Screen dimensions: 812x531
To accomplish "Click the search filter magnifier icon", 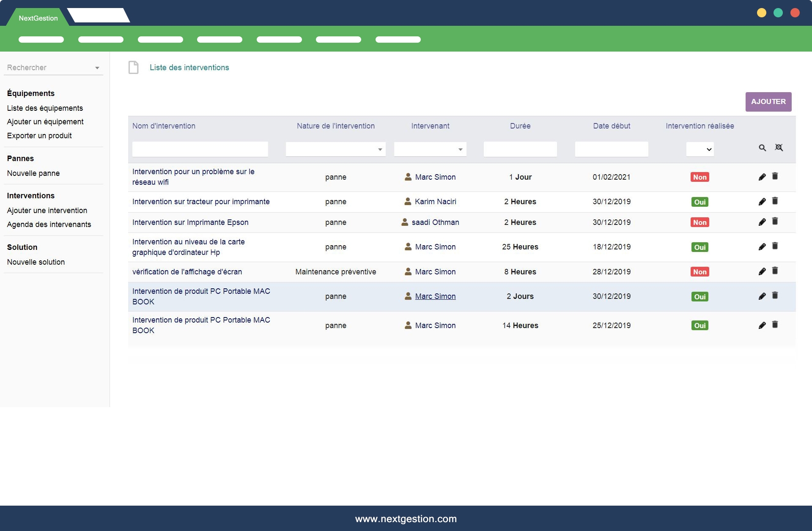I will click(x=762, y=148).
